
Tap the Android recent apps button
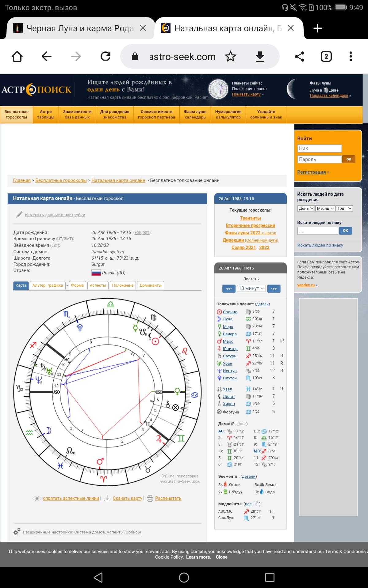tap(270, 578)
